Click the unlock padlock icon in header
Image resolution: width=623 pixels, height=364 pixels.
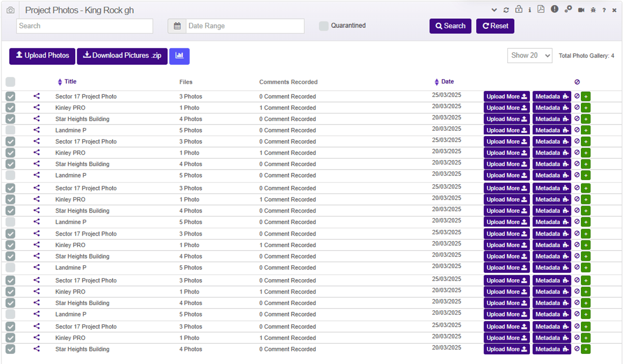519,10
